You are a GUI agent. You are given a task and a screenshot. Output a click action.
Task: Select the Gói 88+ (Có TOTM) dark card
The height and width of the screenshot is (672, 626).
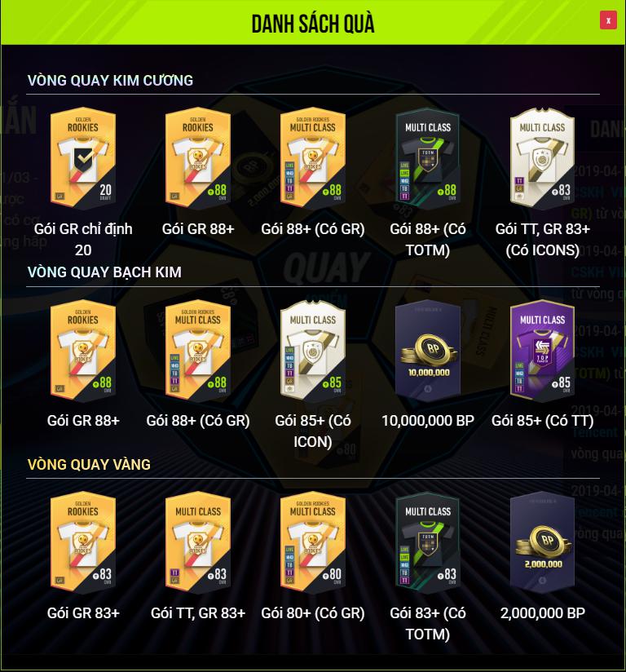[x=428, y=157]
